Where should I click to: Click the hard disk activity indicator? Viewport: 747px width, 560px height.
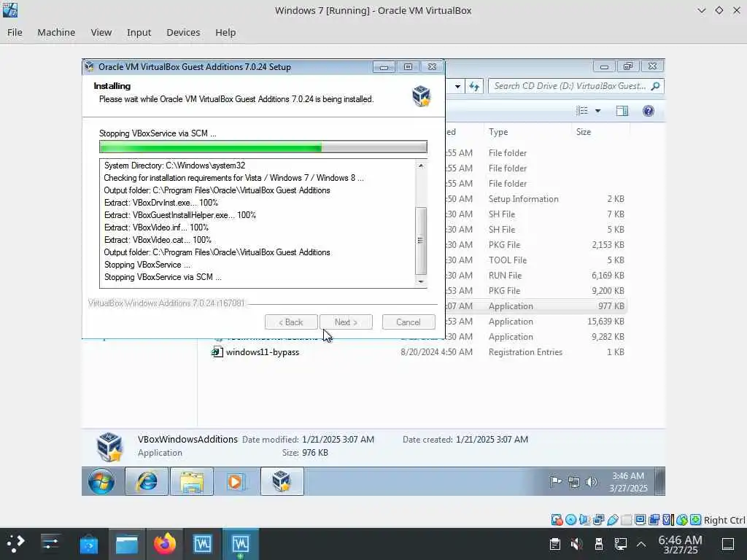point(557,520)
